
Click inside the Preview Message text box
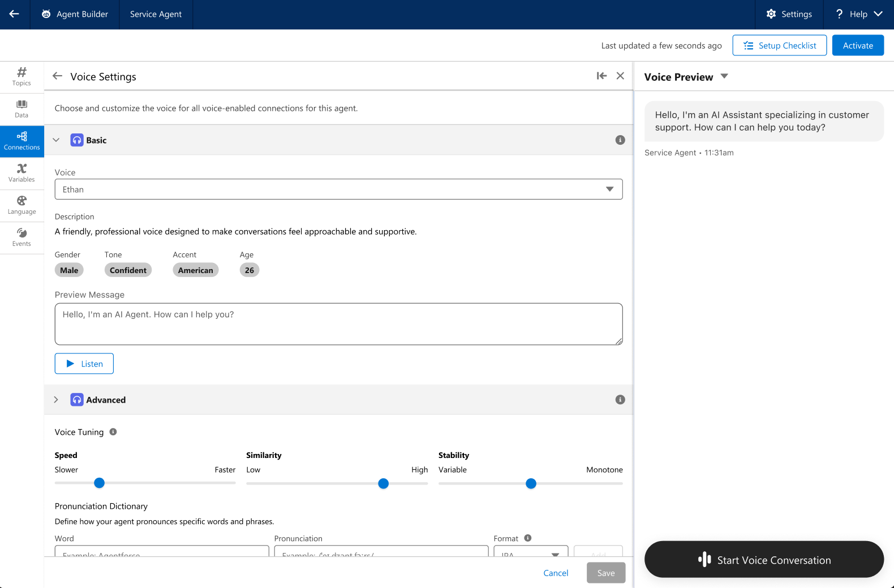pos(338,324)
